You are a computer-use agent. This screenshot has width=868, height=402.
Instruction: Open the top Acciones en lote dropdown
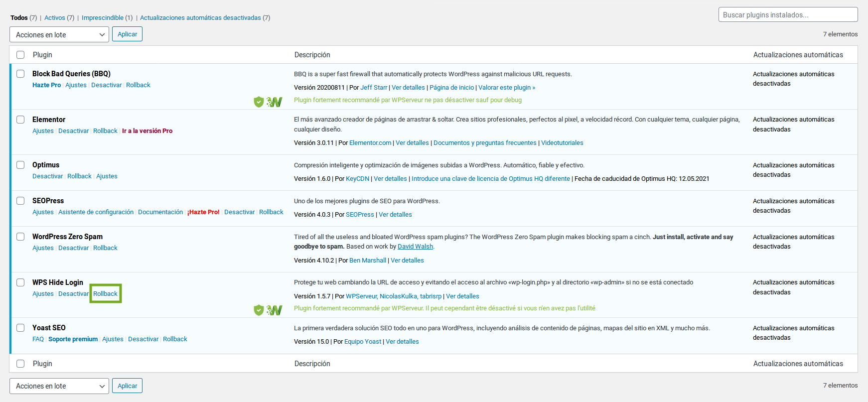point(59,35)
